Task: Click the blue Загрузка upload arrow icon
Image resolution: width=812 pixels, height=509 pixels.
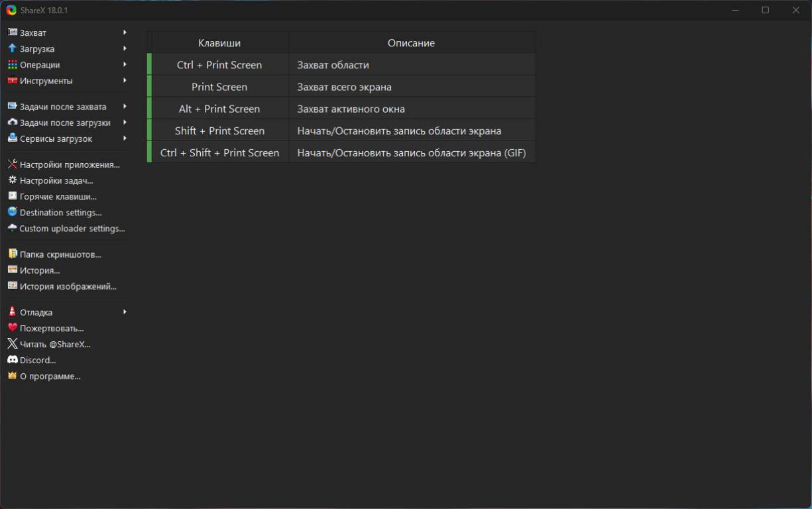Action: point(12,48)
